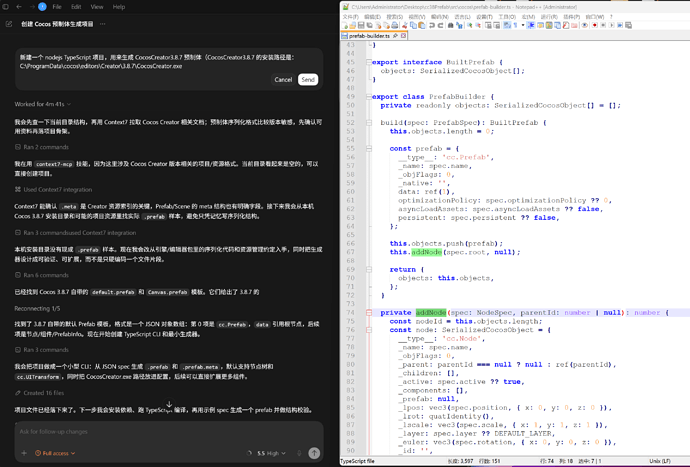Click 'Ran 2 commands' entry

(x=42, y=147)
